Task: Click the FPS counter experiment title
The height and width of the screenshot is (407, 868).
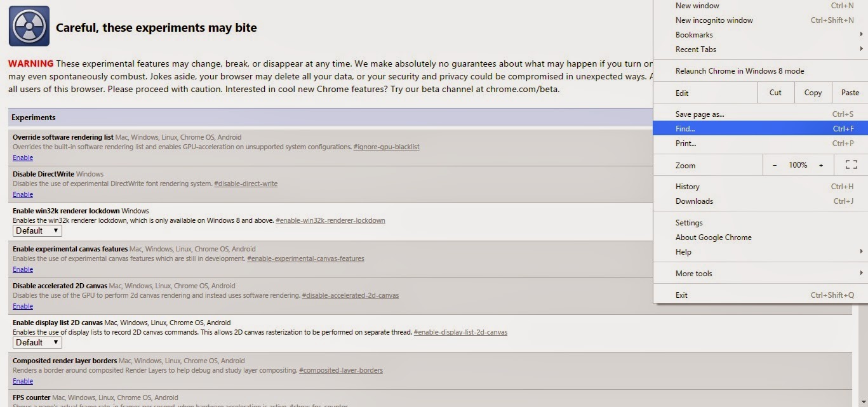Action: [31, 397]
